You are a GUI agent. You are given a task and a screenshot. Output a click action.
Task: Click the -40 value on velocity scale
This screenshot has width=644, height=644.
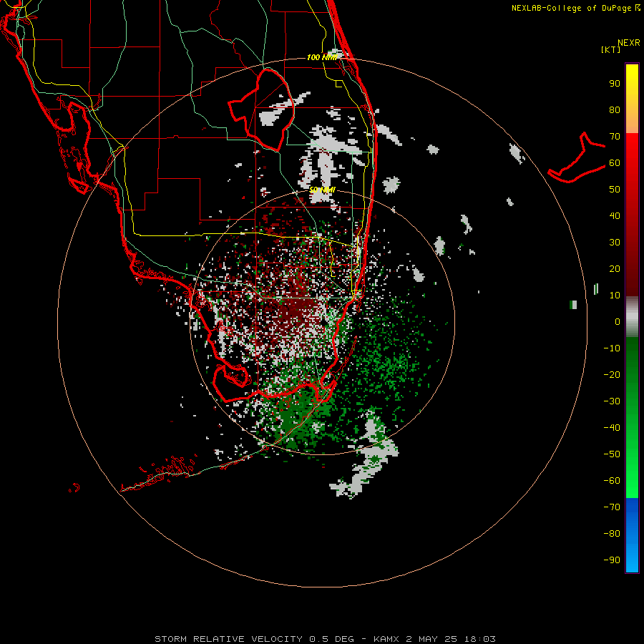tap(612, 428)
